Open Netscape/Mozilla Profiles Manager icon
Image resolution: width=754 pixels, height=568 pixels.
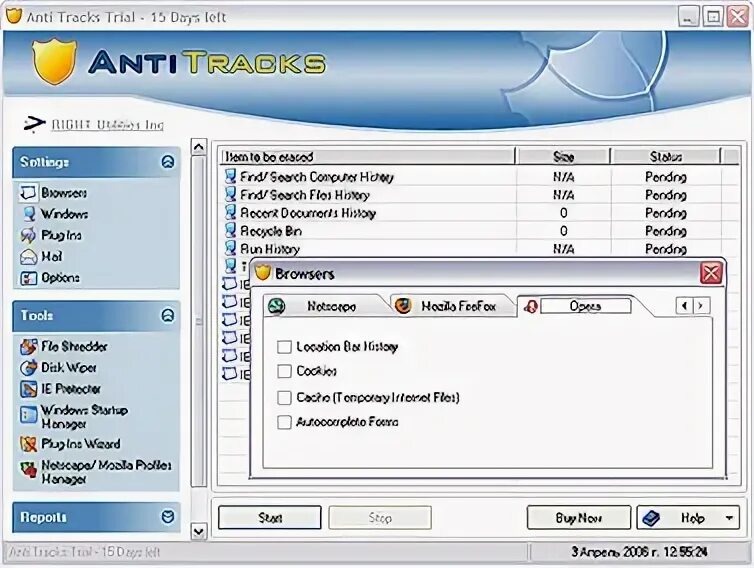(28, 470)
